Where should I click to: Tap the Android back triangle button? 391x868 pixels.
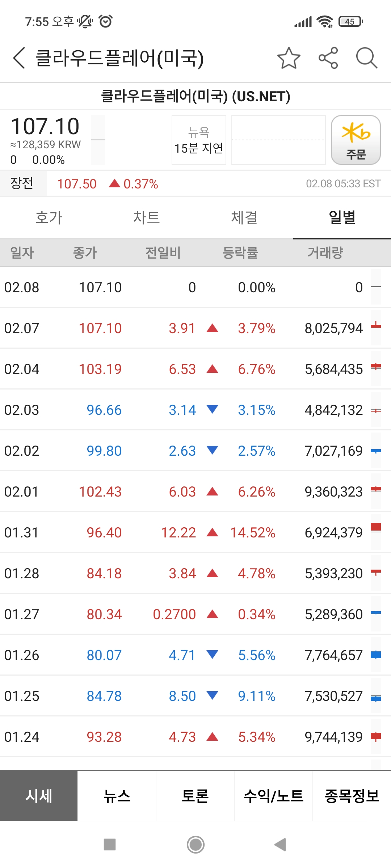[x=281, y=844]
